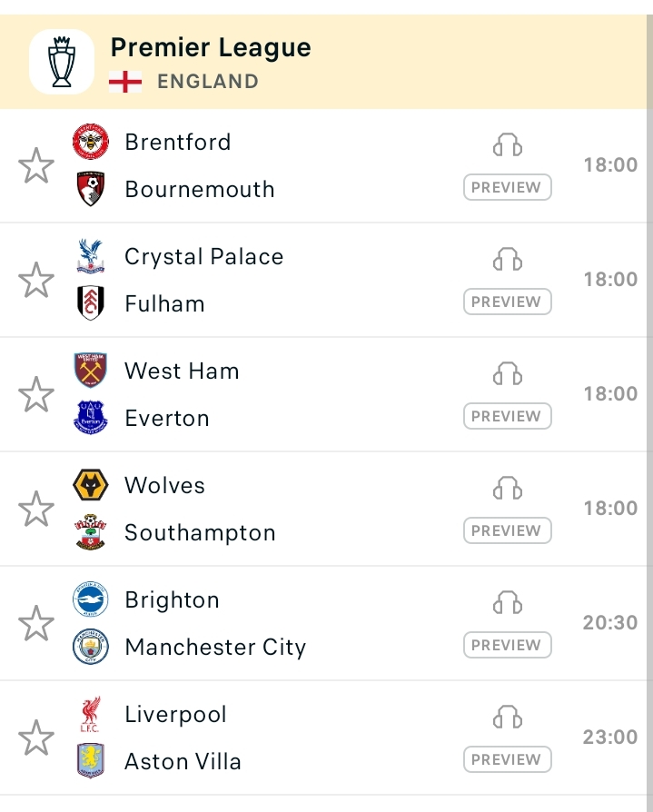Open PREVIEW for Brighton vs Manchester City
Viewport: 653px width, 812px height.
click(508, 645)
